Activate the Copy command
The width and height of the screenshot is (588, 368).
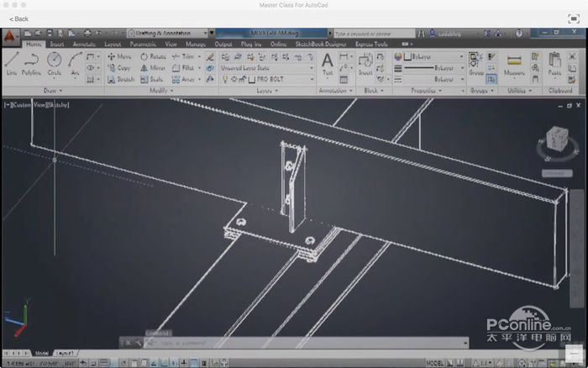(119, 68)
